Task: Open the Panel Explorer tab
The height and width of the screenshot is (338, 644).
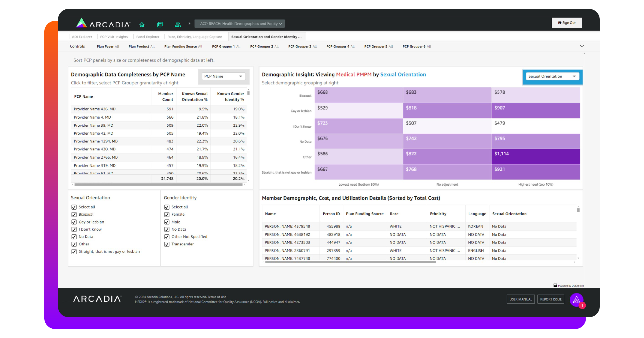Action: coord(148,37)
